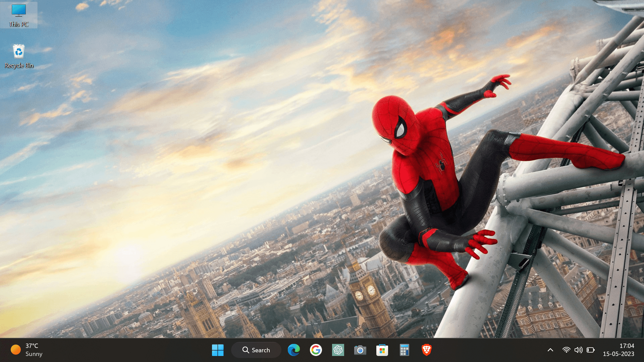This screenshot has height=362, width=644.
Task: Click the orange sun weather icon
Action: tap(16, 350)
